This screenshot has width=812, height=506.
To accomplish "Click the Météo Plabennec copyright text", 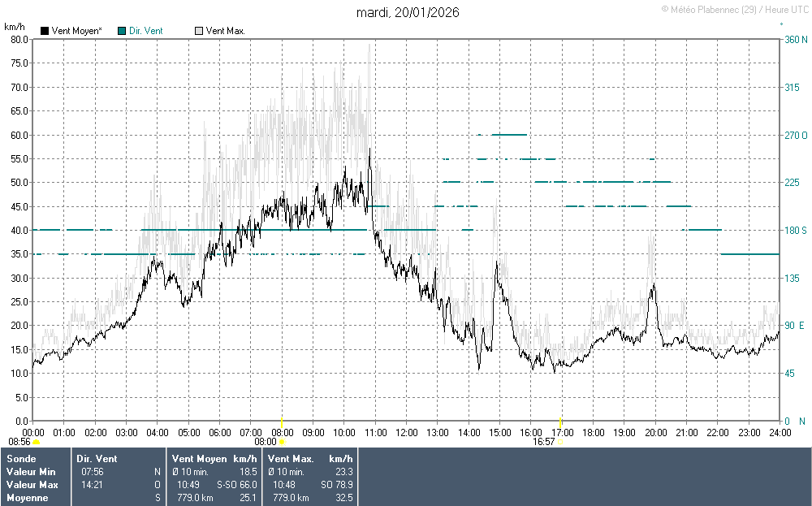I will tap(734, 9).
